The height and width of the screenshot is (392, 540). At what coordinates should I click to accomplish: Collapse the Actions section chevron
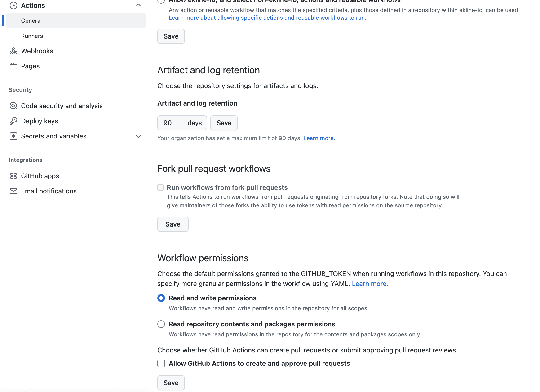click(138, 5)
